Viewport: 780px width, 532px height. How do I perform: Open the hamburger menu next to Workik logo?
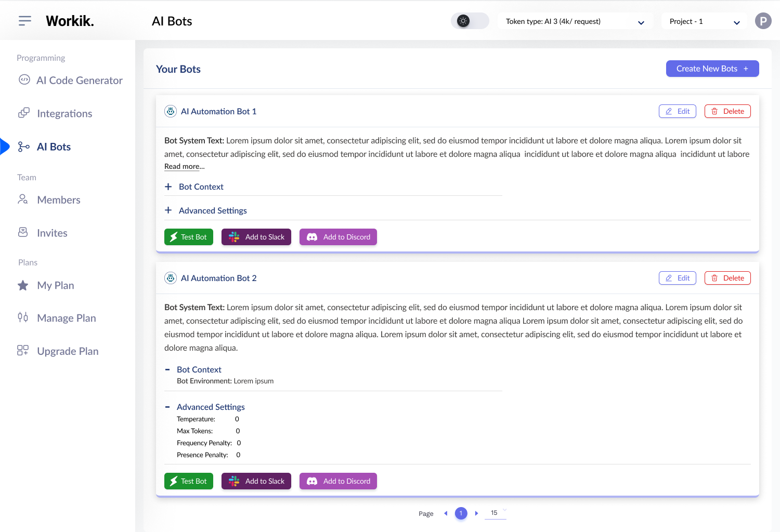coord(24,20)
